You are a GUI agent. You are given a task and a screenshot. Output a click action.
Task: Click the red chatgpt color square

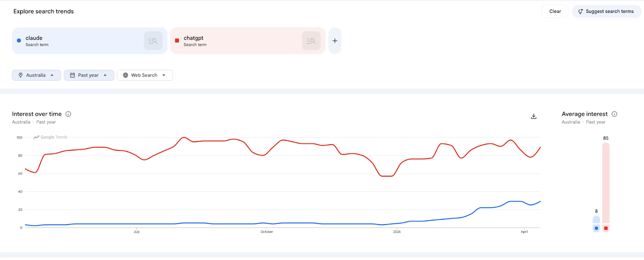click(x=177, y=41)
